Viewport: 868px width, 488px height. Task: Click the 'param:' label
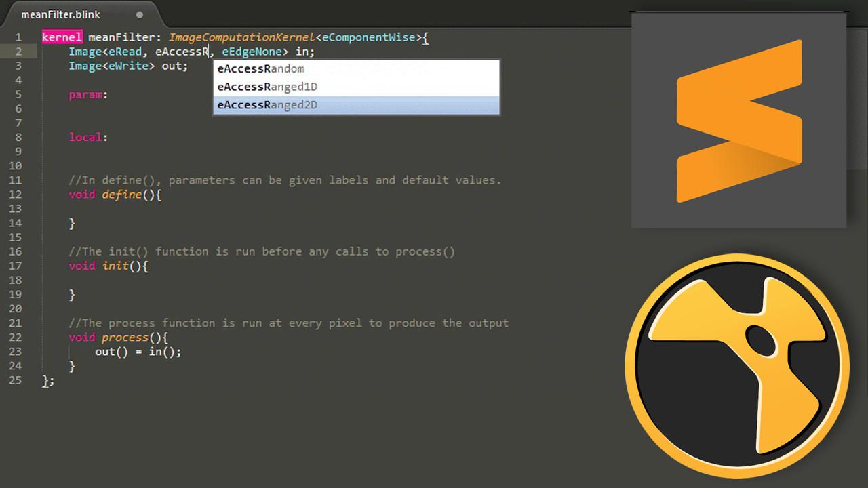(88, 95)
